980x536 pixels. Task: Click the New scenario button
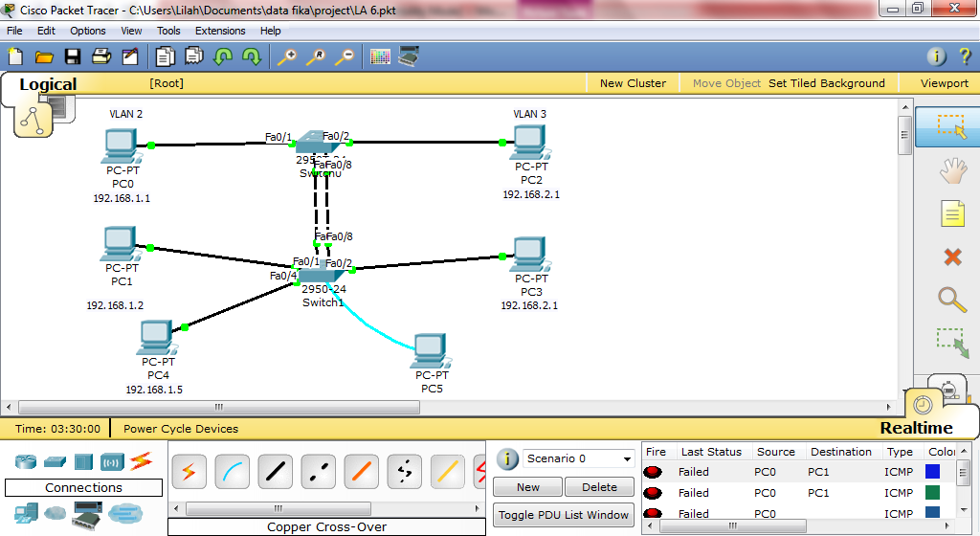[528, 487]
